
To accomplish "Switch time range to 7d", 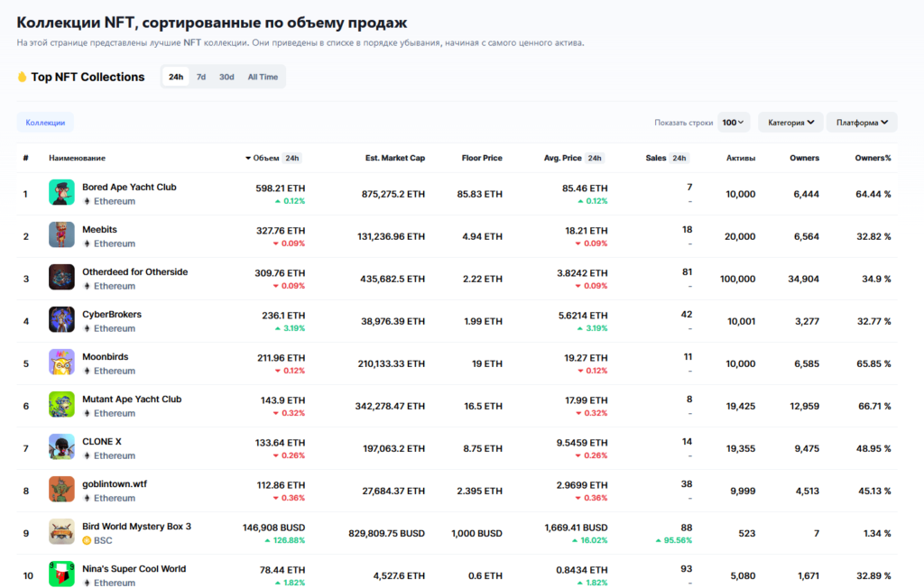I will click(x=201, y=78).
